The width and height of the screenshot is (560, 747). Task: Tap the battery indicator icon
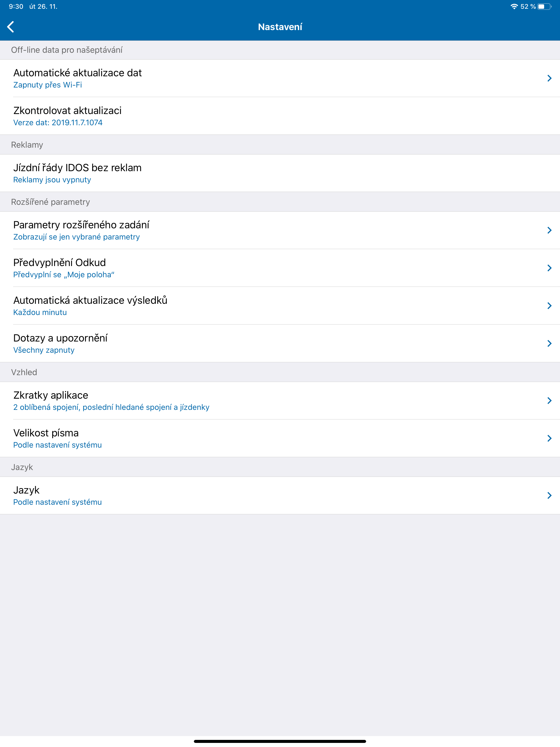point(544,6)
